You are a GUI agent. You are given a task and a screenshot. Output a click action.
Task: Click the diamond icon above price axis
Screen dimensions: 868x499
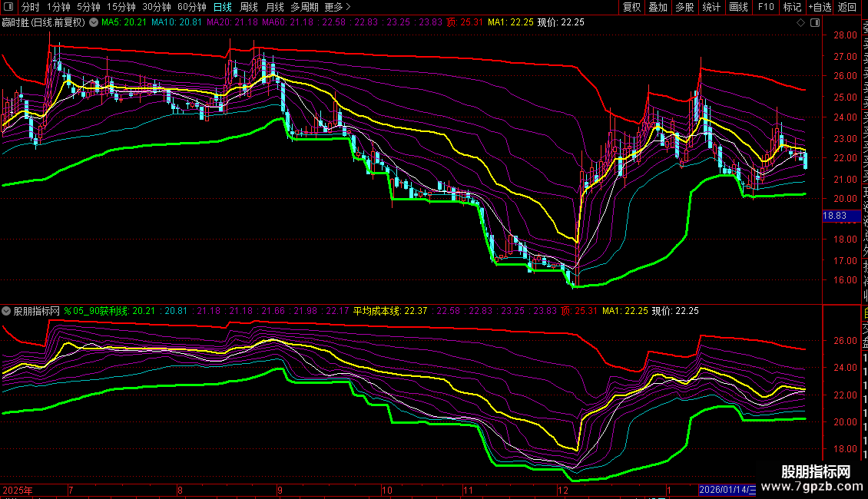800,22
